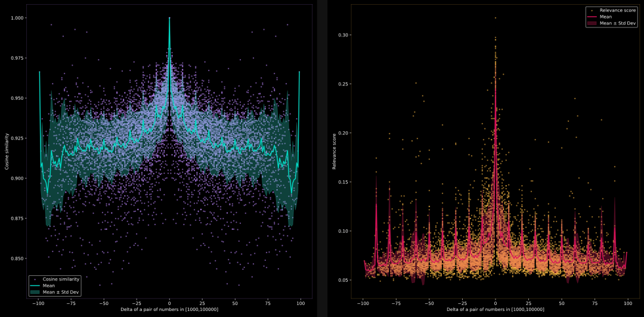
Task: Click the left plot's x-axis title text
Action: pos(169,309)
